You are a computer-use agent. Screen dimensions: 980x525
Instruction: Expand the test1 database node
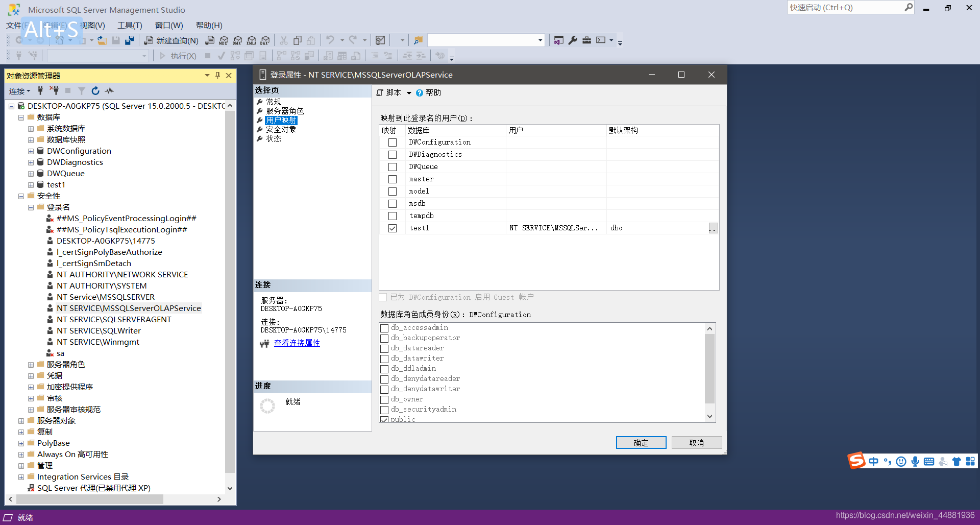point(31,185)
